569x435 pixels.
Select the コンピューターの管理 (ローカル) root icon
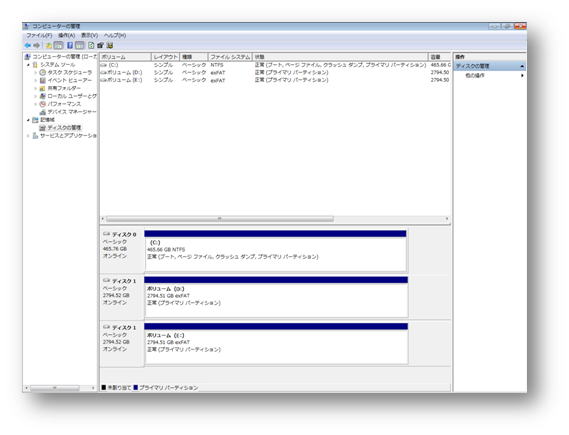tap(27, 57)
